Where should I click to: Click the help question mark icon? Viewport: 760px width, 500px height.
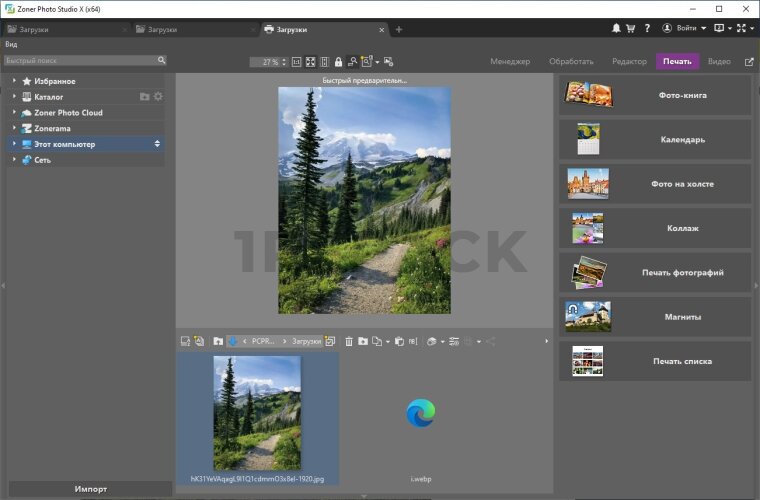point(647,29)
